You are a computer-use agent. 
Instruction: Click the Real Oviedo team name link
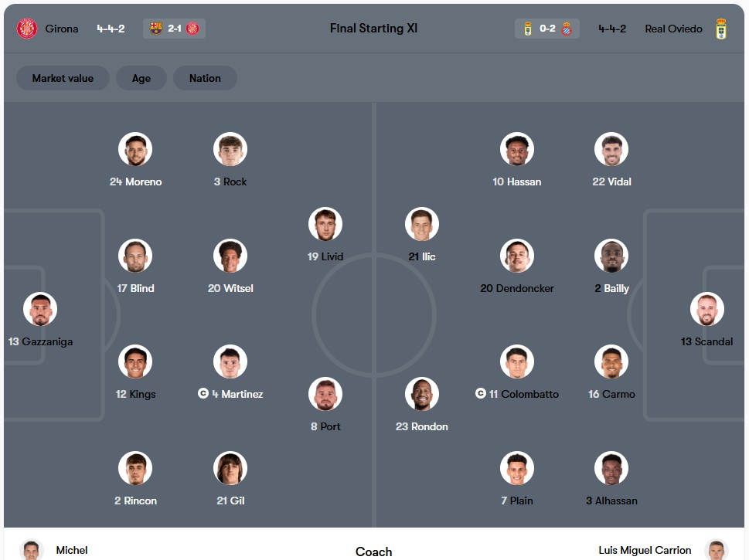[x=673, y=29]
